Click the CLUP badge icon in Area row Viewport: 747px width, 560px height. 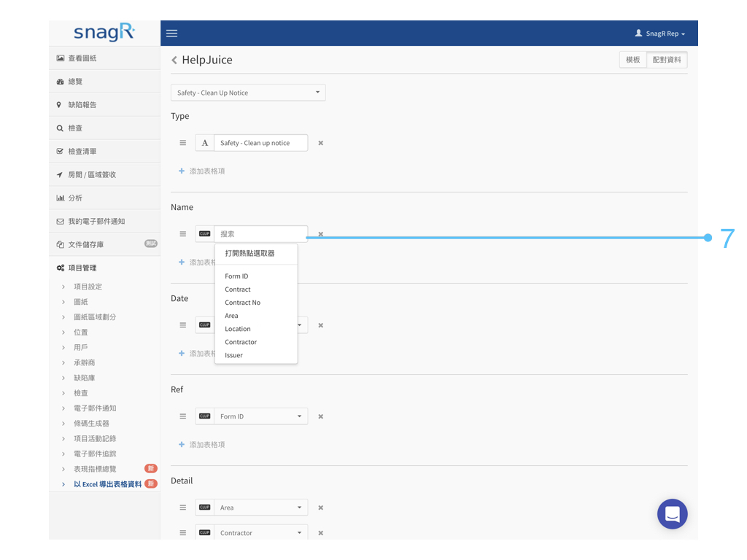coord(205,507)
